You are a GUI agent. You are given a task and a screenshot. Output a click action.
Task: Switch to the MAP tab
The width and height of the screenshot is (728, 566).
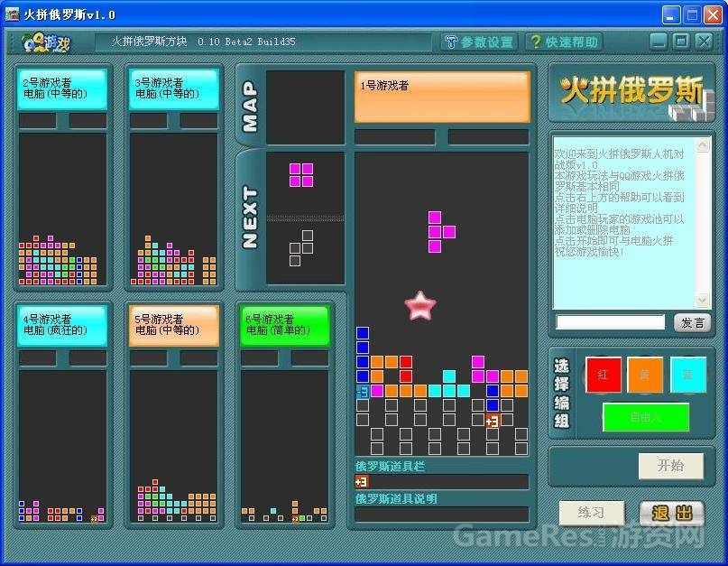pos(250,106)
